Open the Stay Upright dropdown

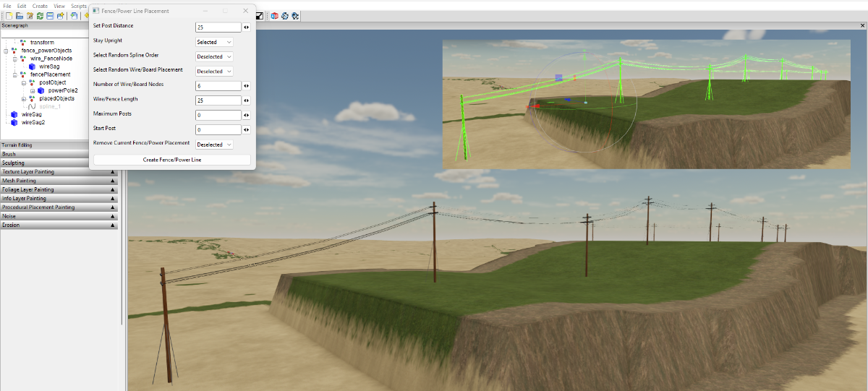(x=215, y=42)
